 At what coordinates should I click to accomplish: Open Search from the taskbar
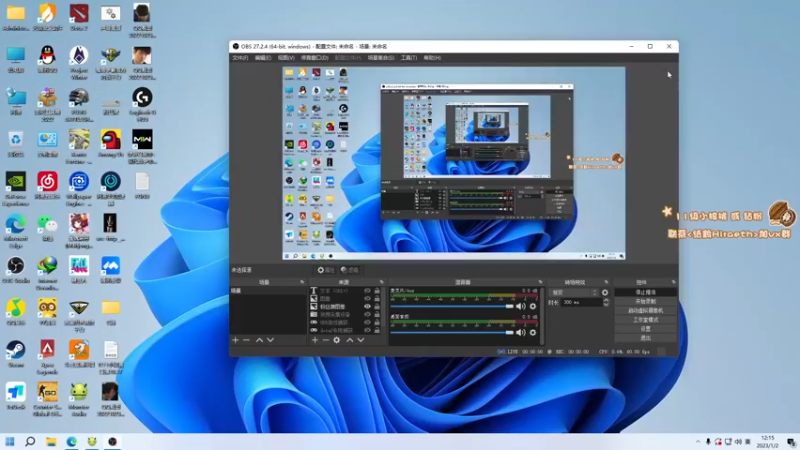[30, 441]
